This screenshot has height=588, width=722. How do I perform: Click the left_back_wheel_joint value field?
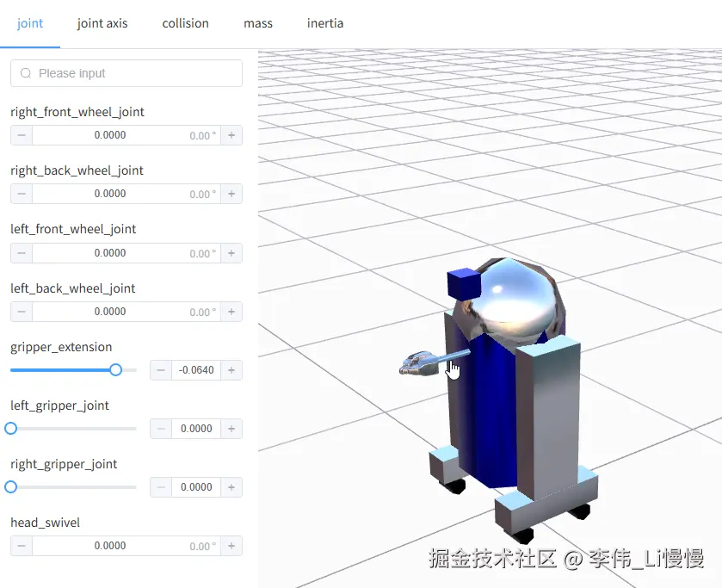[x=127, y=312]
